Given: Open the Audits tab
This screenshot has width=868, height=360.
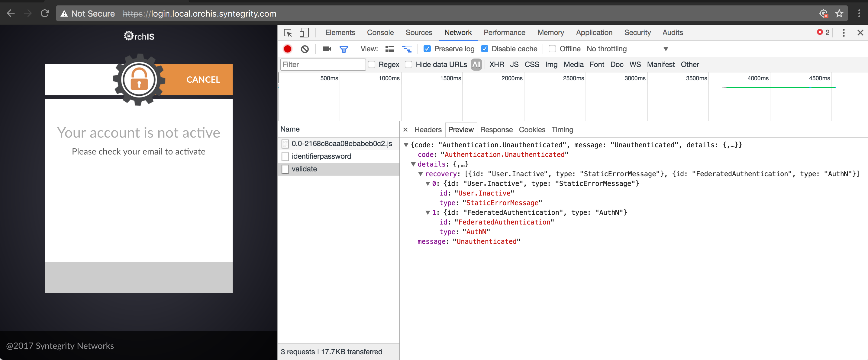Looking at the screenshot, I should (673, 33).
